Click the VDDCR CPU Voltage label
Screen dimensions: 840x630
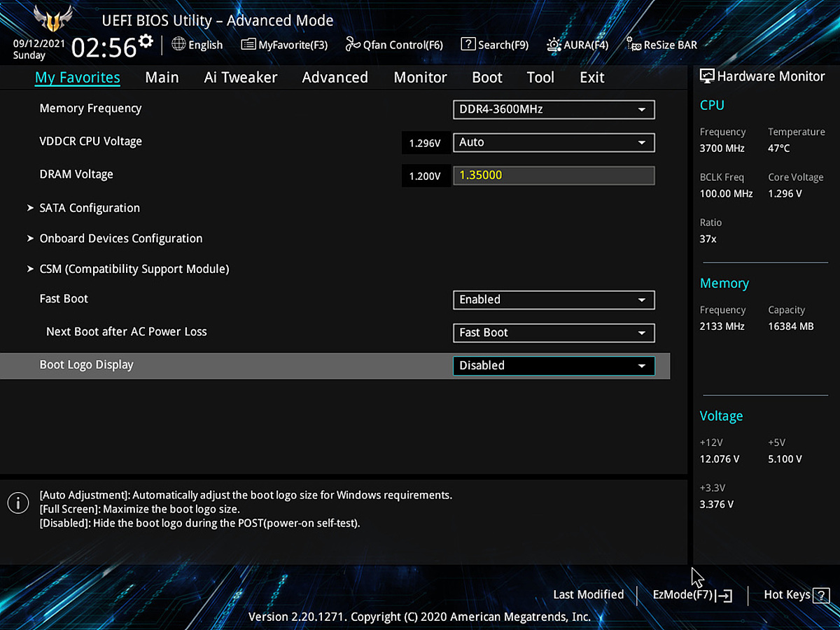pos(90,141)
